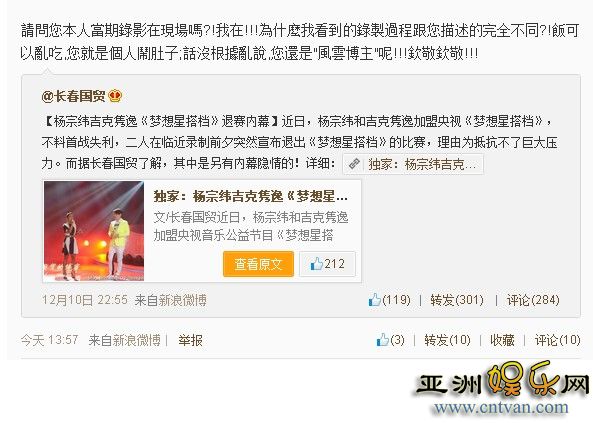Click the chain link icon before 独家
The width and height of the screenshot is (593, 423).
click(354, 164)
